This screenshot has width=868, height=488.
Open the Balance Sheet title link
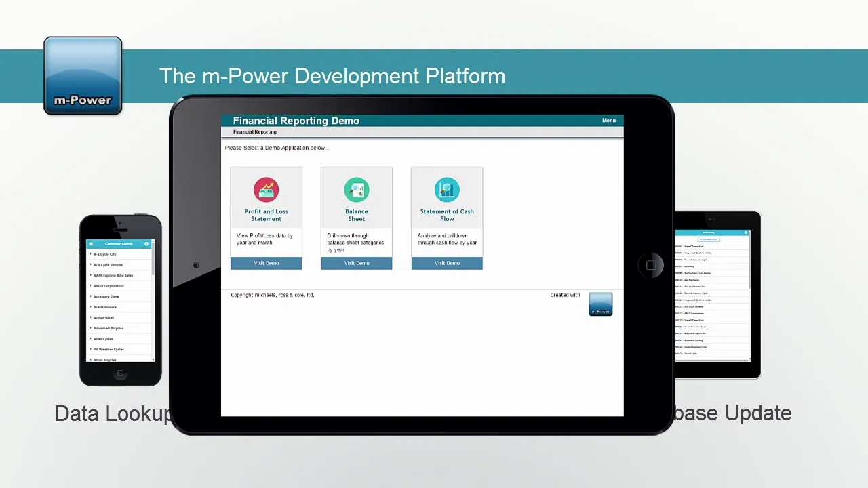tap(357, 215)
